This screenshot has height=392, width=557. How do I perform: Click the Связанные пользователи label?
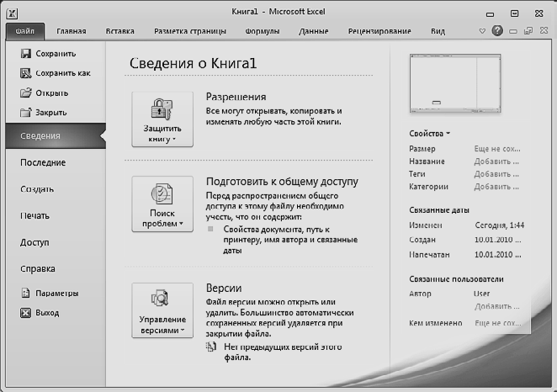coord(457,279)
